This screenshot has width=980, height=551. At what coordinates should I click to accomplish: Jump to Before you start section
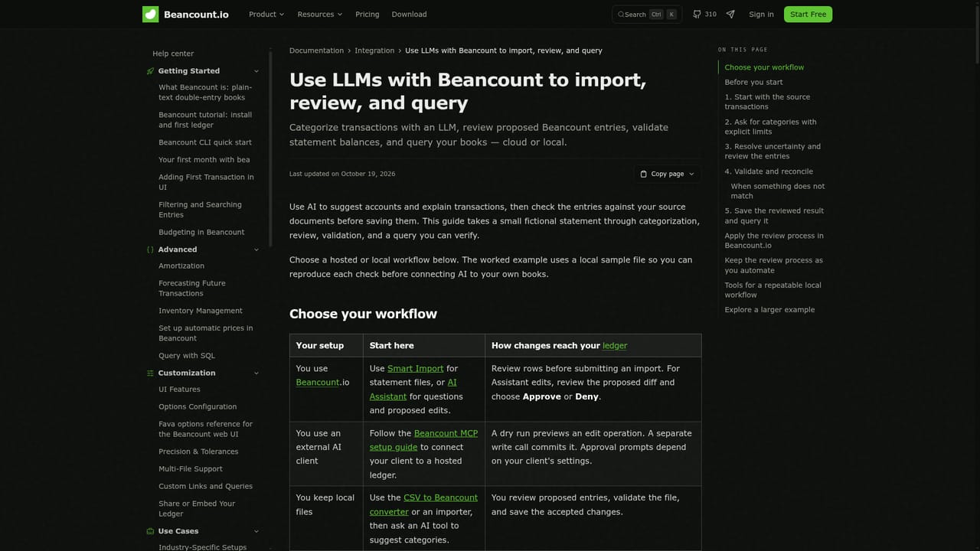[753, 82]
